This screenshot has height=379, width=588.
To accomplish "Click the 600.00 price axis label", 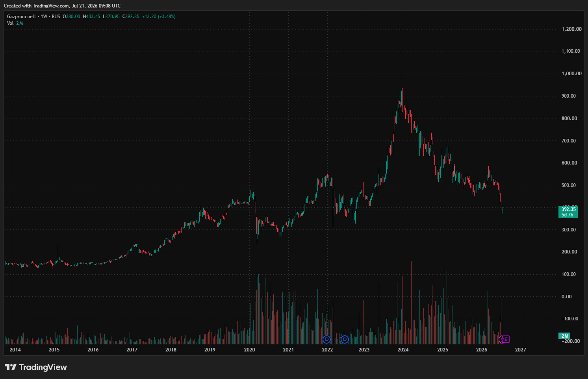I will coord(569,163).
